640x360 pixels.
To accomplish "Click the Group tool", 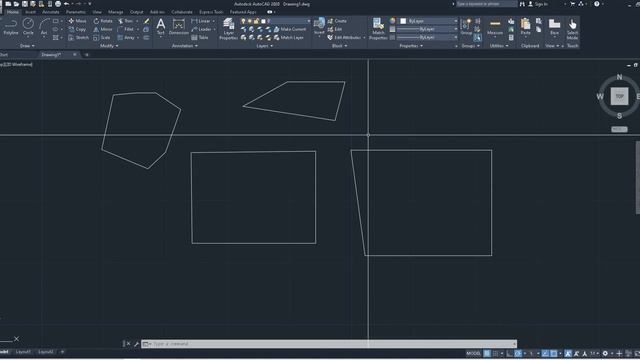I will tap(466, 27).
